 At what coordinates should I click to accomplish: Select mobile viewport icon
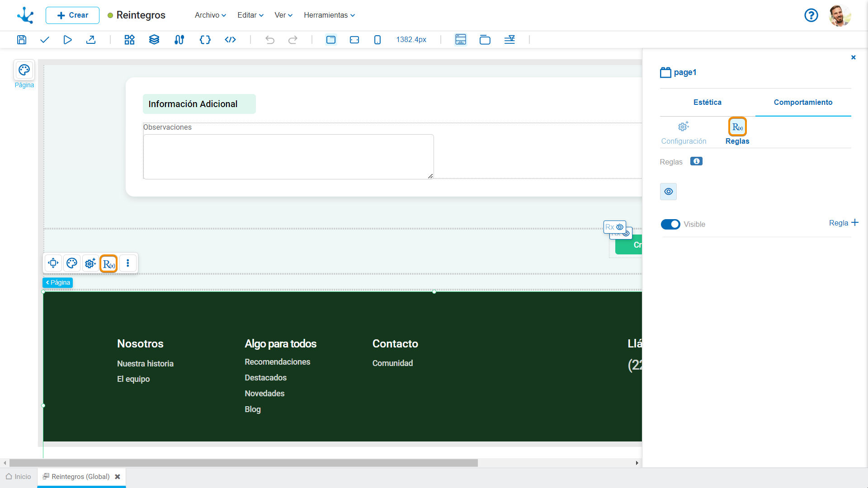377,40
